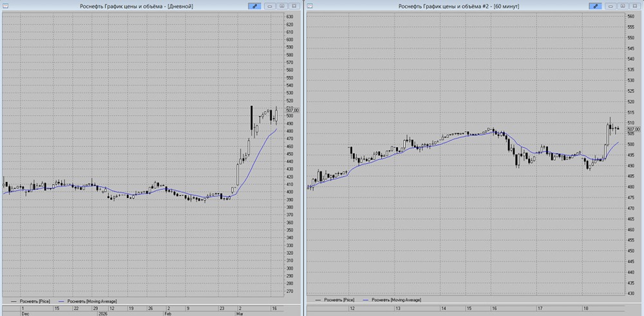Maximize the 60 минут chart window

(x=623, y=6)
